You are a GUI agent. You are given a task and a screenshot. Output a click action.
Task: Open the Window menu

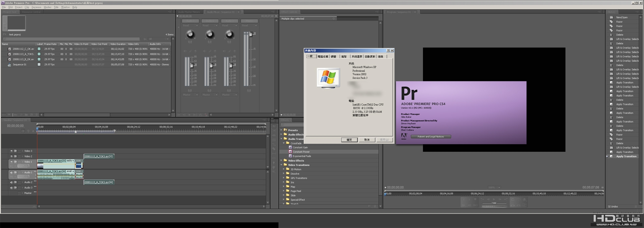click(x=65, y=7)
